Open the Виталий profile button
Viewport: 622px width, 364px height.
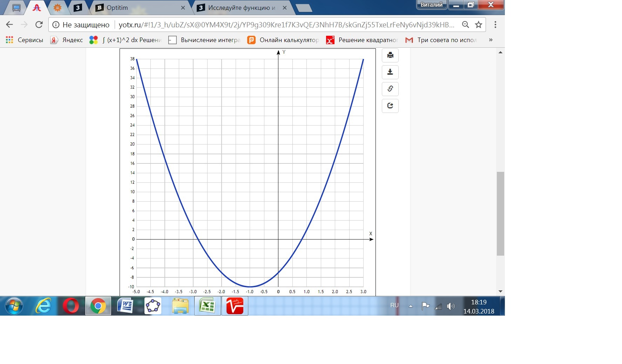coord(432,5)
